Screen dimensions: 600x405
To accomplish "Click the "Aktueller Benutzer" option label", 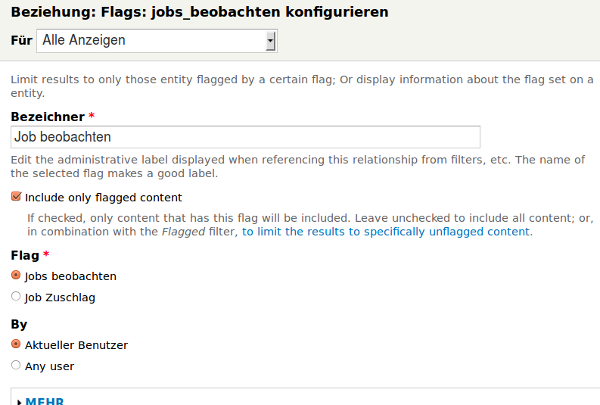I will click(x=76, y=345).
